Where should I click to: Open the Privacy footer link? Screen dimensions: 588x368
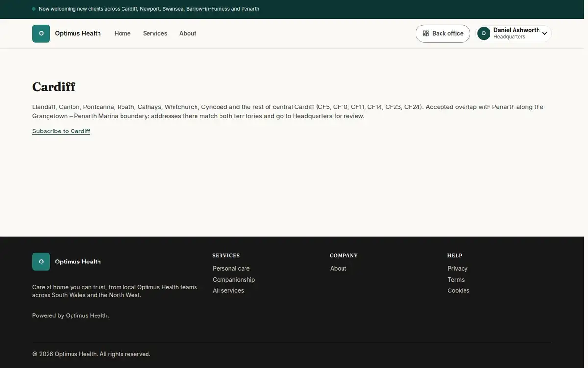point(458,268)
